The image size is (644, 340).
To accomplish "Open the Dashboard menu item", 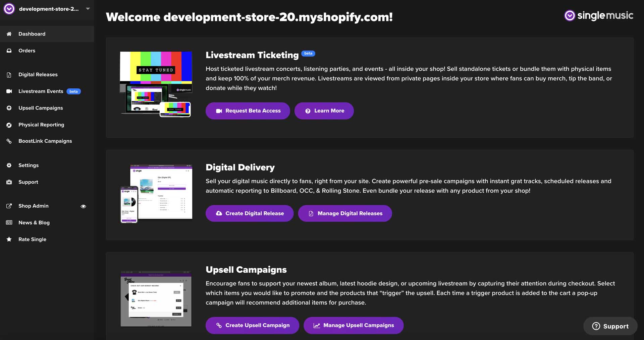I will click(x=47, y=34).
